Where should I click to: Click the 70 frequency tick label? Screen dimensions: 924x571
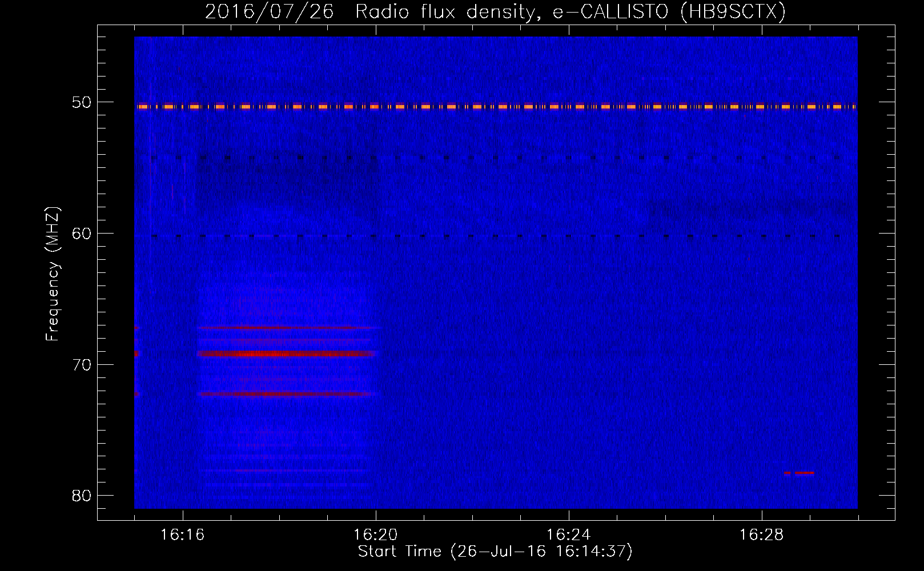coord(82,365)
